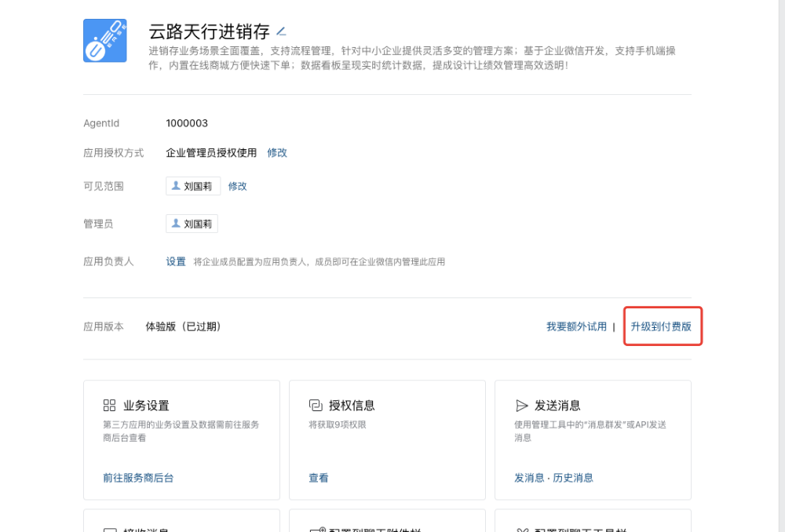The height and width of the screenshot is (532, 785).
Task: Open 查看 in 授权信息 card
Action: (319, 478)
